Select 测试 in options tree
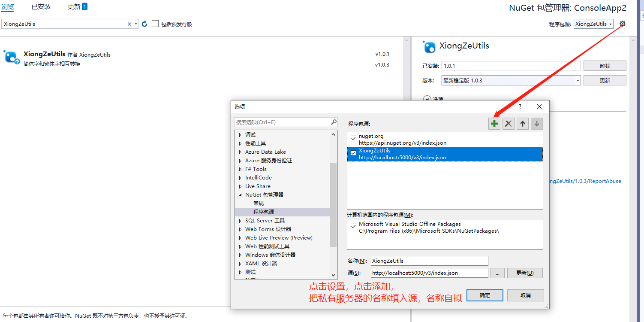The height and width of the screenshot is (322, 644). [x=250, y=272]
